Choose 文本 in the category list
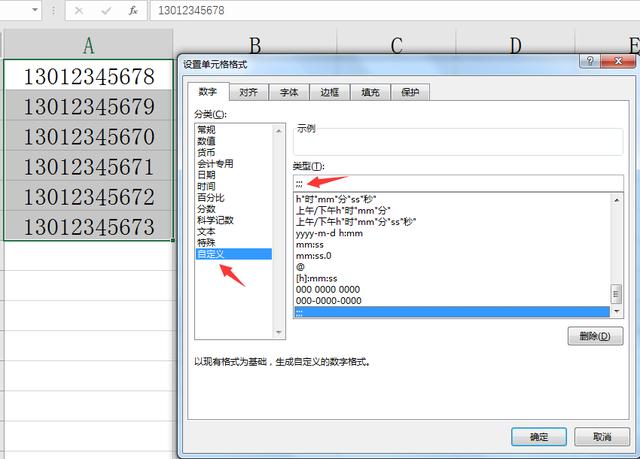The height and width of the screenshot is (459, 640). pyautogui.click(x=206, y=230)
